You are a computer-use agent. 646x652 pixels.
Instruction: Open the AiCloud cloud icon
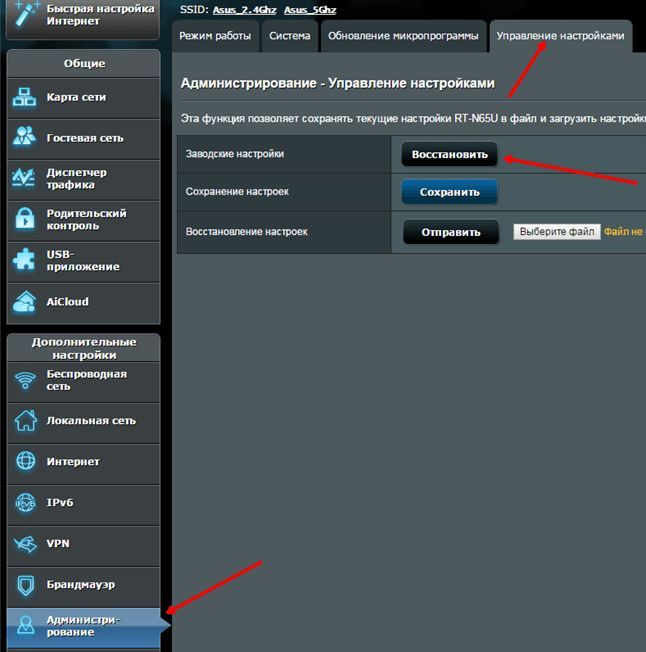[x=24, y=302]
